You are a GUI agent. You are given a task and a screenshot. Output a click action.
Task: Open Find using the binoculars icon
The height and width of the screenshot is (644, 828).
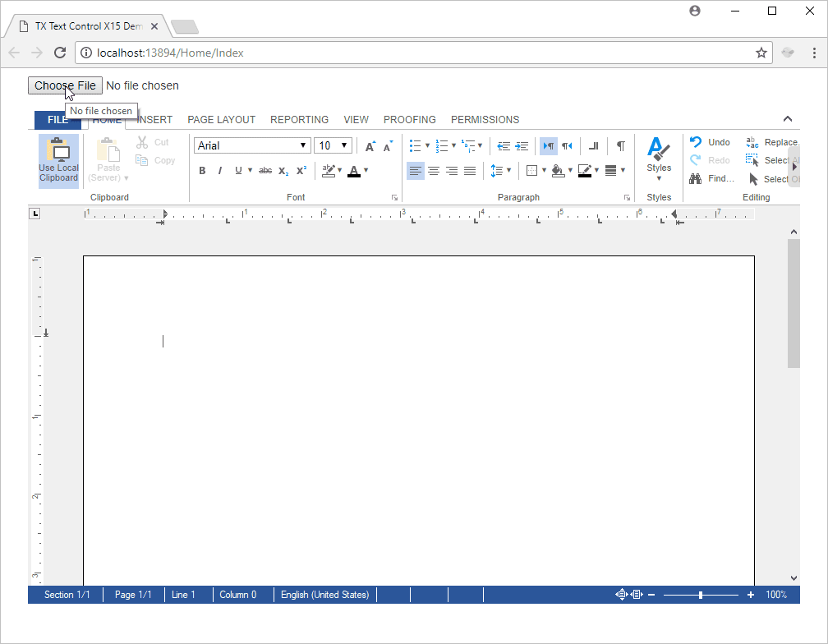pos(697,178)
